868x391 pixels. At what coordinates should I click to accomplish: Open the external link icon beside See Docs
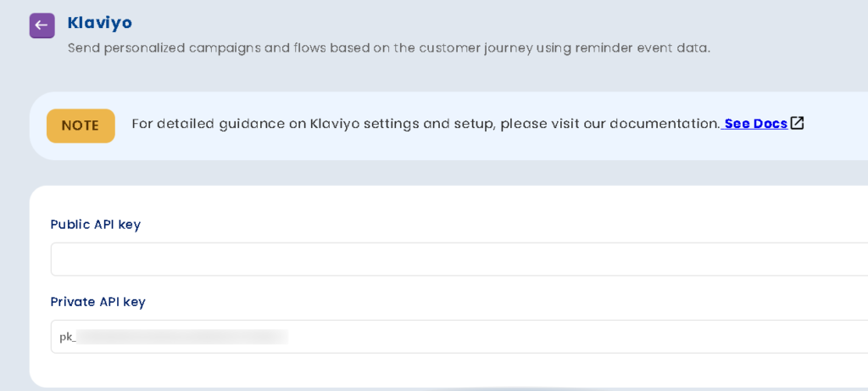tap(797, 124)
